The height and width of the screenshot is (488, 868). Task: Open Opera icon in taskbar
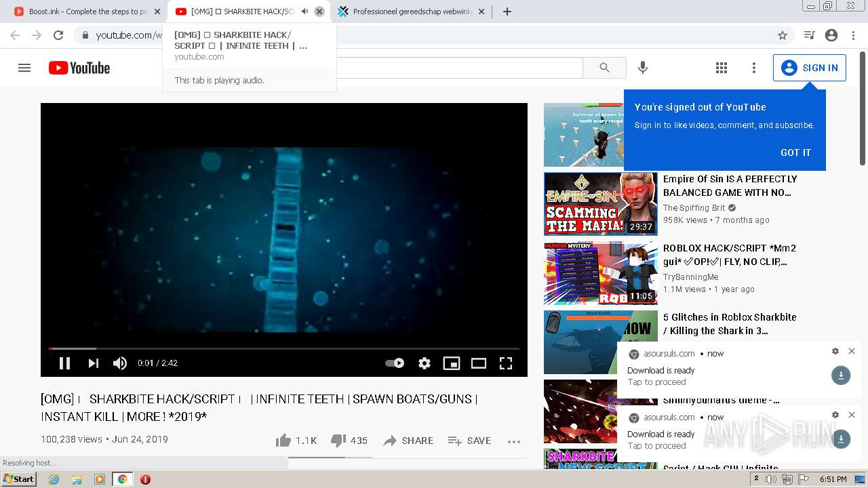pyautogui.click(x=145, y=479)
